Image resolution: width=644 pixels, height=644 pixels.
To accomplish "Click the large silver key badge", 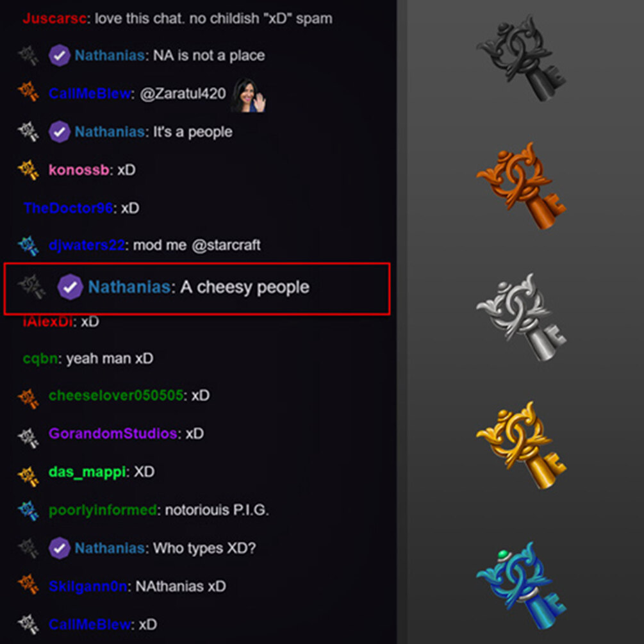I will coord(521,317).
